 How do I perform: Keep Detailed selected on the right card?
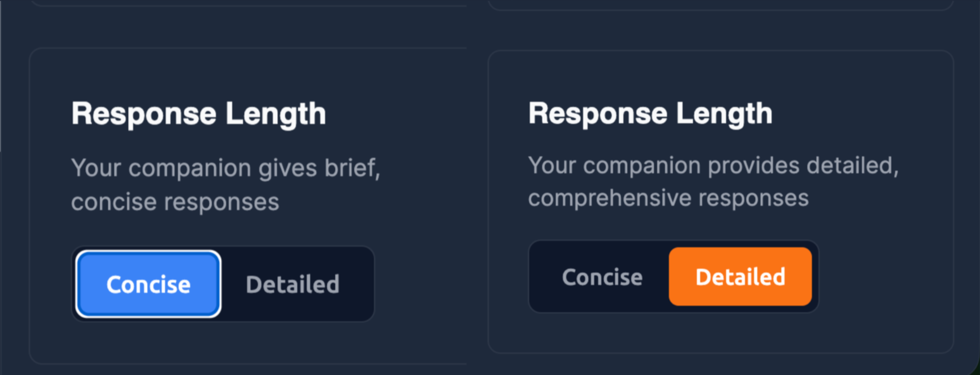[740, 277]
